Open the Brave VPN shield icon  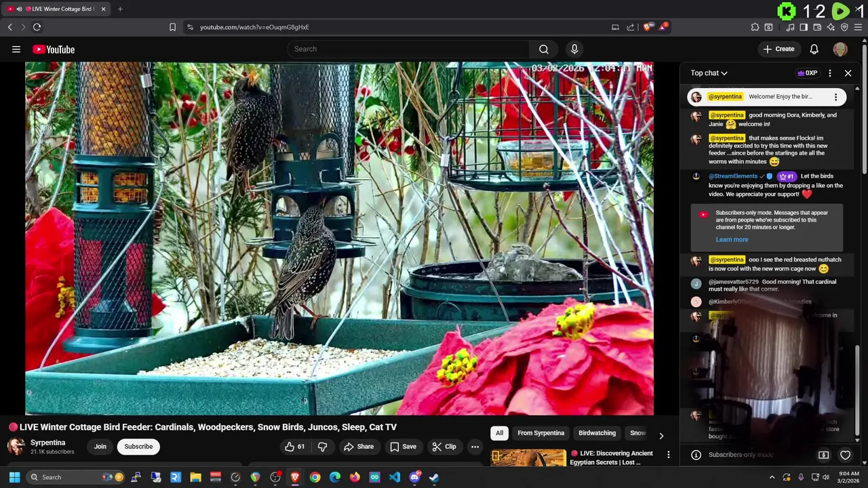(844, 27)
